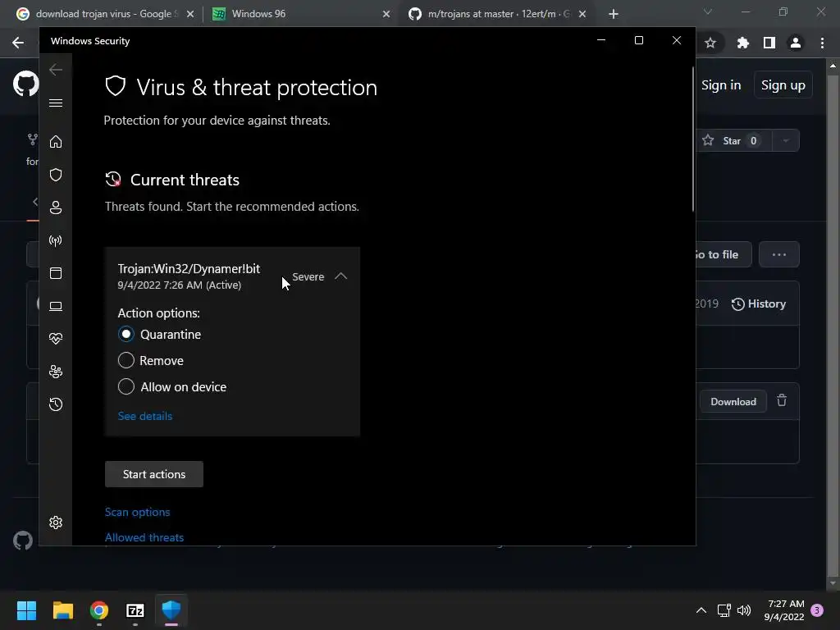This screenshot has height=630, width=840.
Task: Click Go to file button on GitHub
Action: (724, 254)
